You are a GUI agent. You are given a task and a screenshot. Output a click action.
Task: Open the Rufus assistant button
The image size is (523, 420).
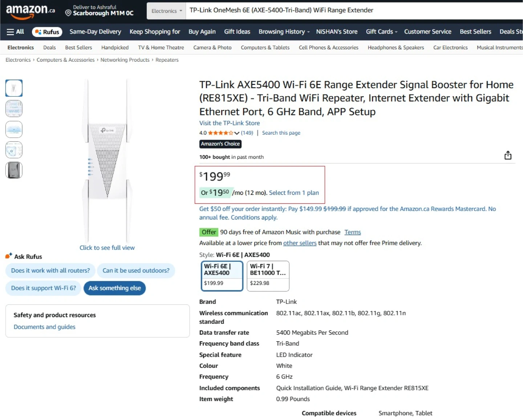point(47,32)
